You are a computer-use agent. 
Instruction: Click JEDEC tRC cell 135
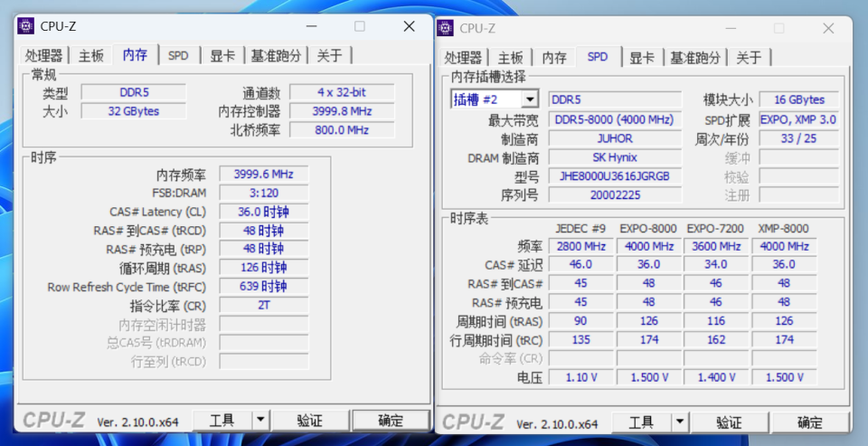[580, 339]
